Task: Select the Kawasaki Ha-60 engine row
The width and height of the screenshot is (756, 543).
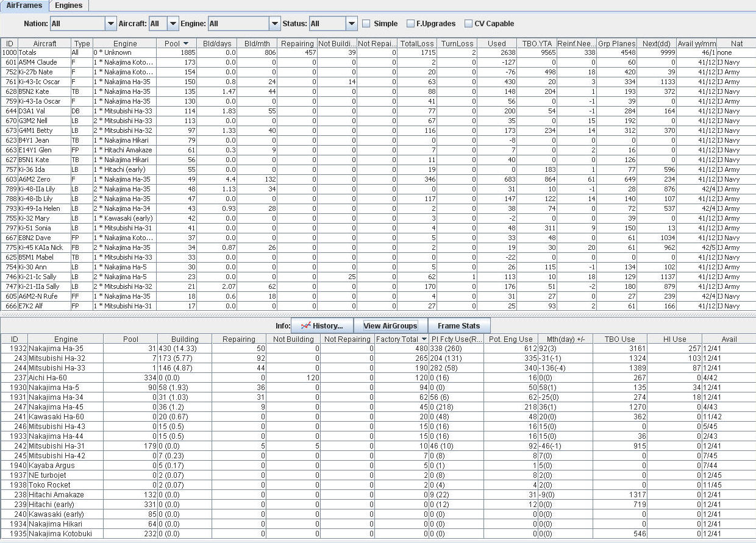Action: coord(378,417)
